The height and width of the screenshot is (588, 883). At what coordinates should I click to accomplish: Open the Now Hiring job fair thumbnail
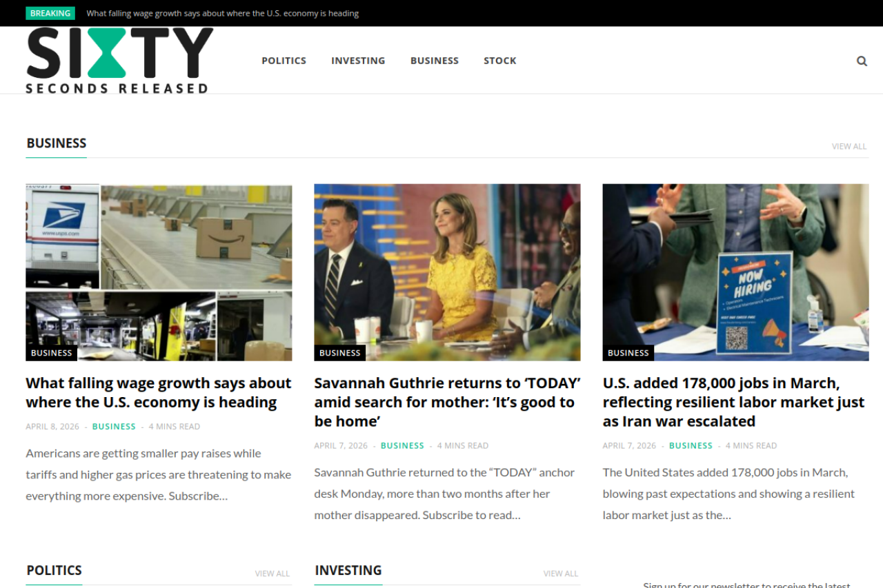click(x=735, y=272)
